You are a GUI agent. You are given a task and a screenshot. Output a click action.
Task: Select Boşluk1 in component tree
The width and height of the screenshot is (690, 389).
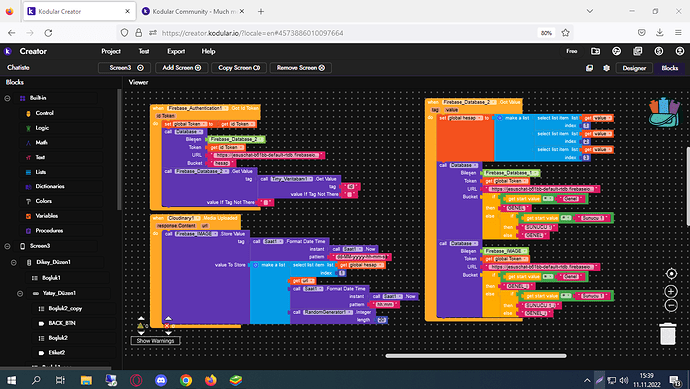(51, 278)
